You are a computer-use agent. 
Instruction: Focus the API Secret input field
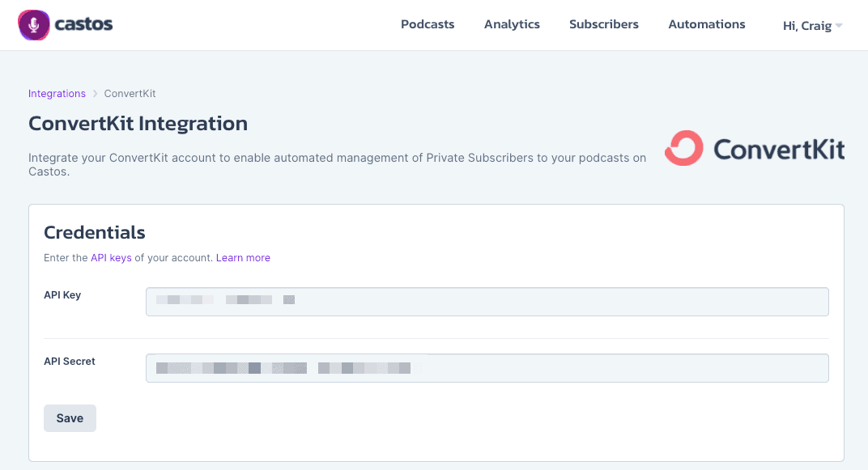coord(487,368)
